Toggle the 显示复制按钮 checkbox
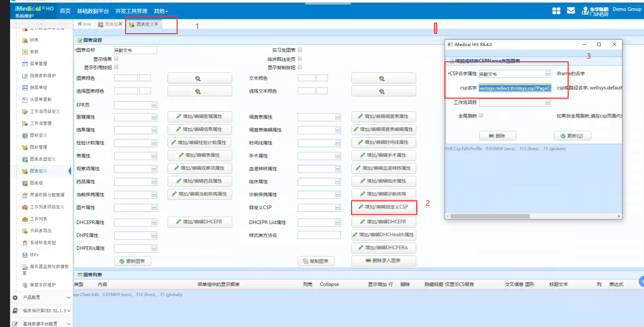Viewport: 644px width, 327px height. (300, 67)
